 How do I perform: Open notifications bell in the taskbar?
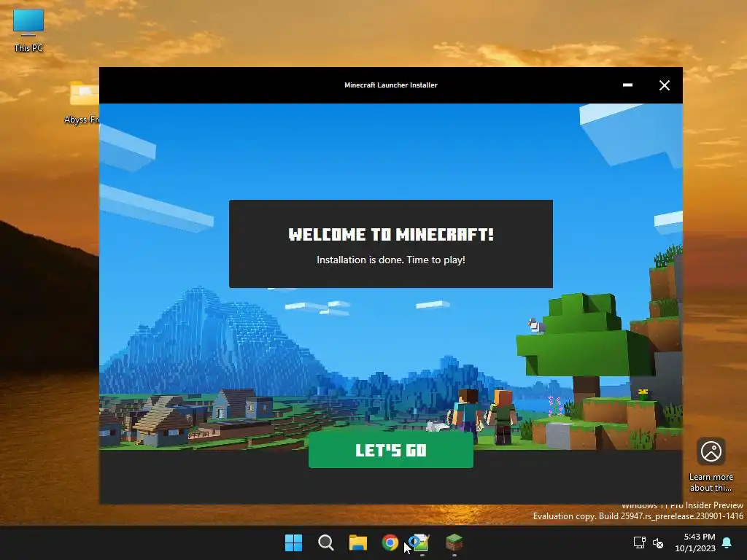pos(727,542)
